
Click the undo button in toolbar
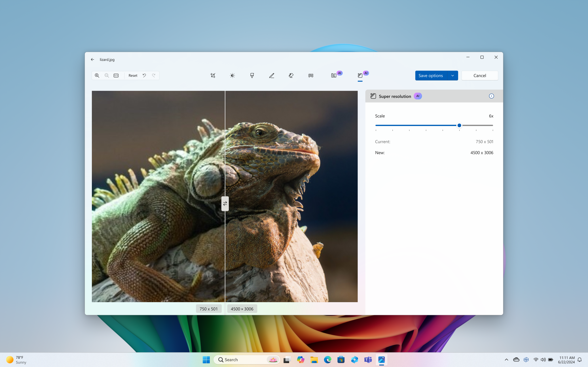[x=144, y=75]
